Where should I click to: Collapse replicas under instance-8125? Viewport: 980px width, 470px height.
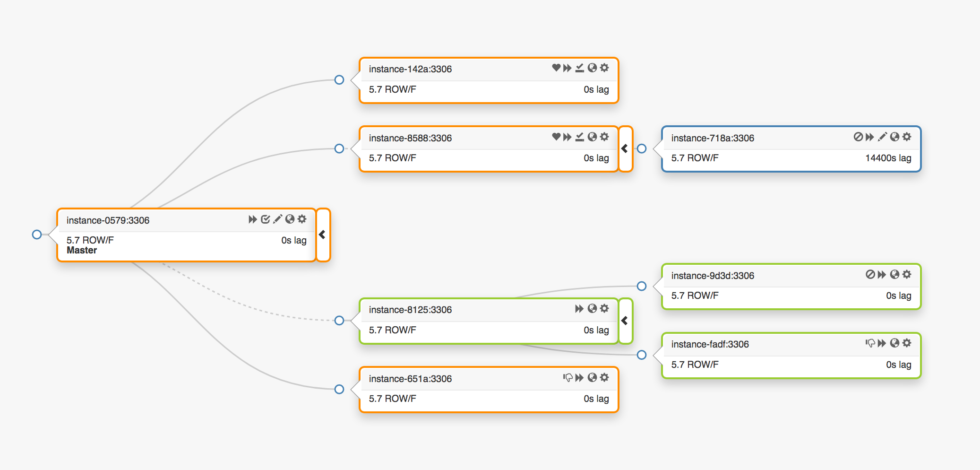625,321
